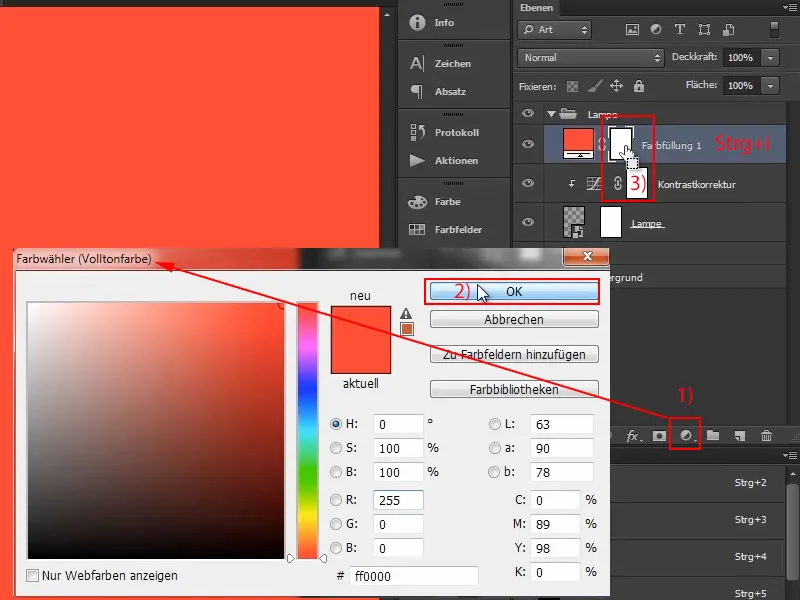Screen dimensions: 800x600
Task: Filter layers by shape layers icon
Action: point(704,30)
